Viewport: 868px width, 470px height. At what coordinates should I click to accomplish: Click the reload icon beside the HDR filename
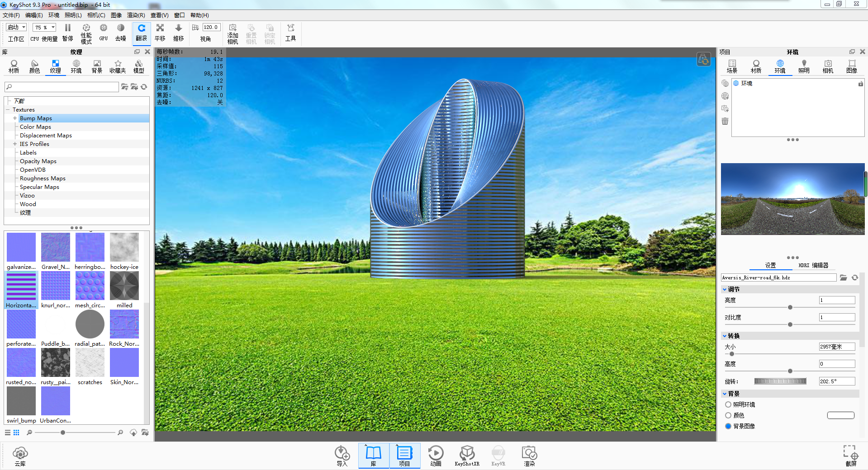(x=855, y=277)
